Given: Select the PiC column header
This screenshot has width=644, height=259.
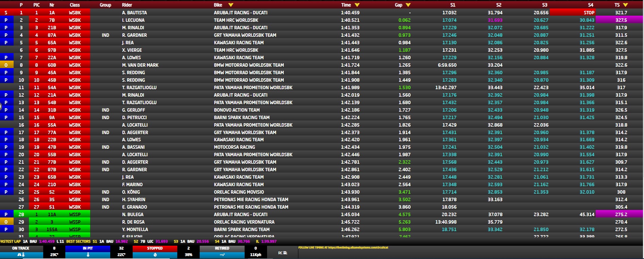Looking at the screenshot, I should pyautogui.click(x=36, y=5).
